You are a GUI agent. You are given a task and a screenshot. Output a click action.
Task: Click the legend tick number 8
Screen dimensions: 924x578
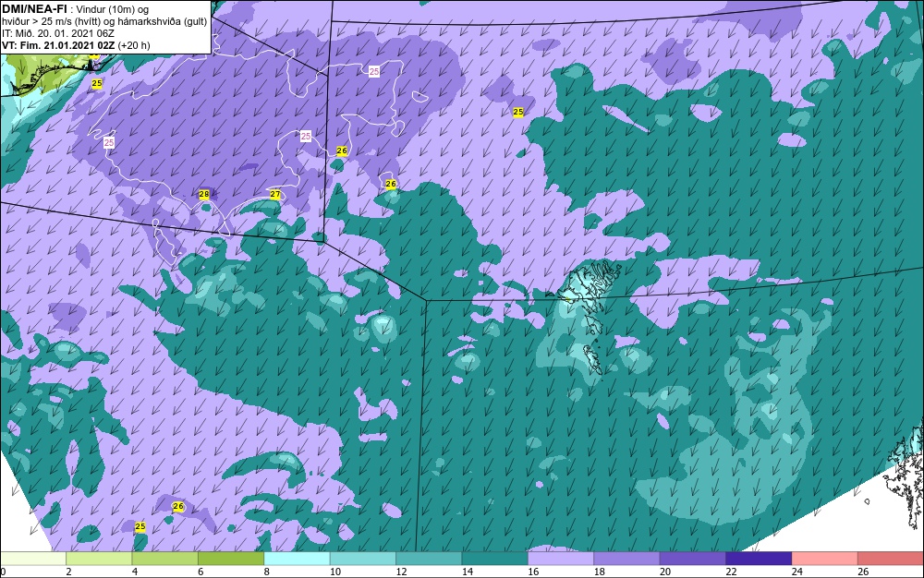pyautogui.click(x=267, y=572)
